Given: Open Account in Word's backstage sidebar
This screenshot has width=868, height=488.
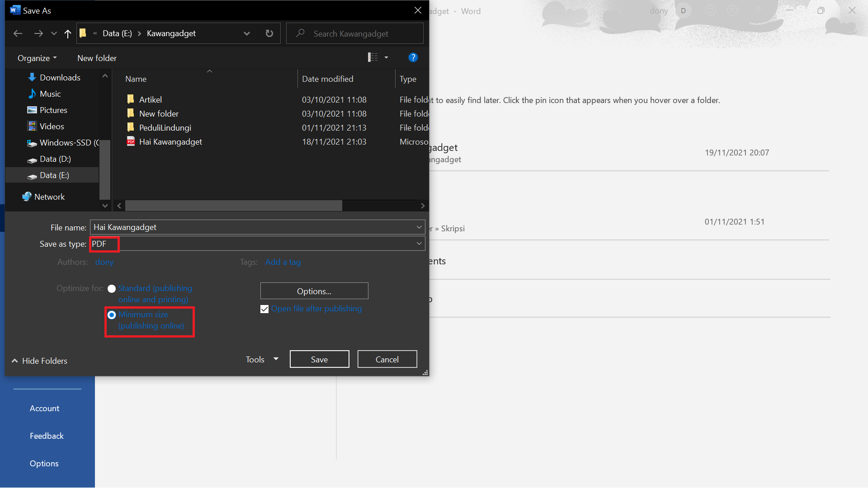Looking at the screenshot, I should [x=44, y=408].
